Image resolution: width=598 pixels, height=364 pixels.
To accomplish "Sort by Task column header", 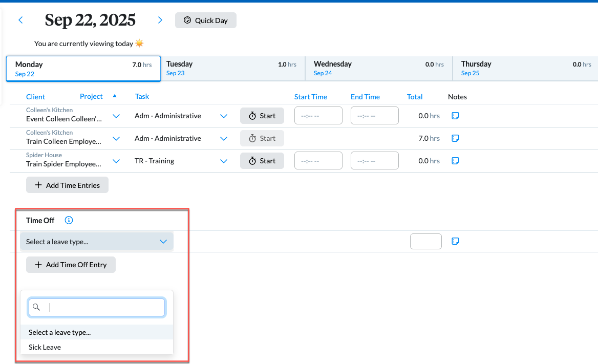I will coord(142,96).
